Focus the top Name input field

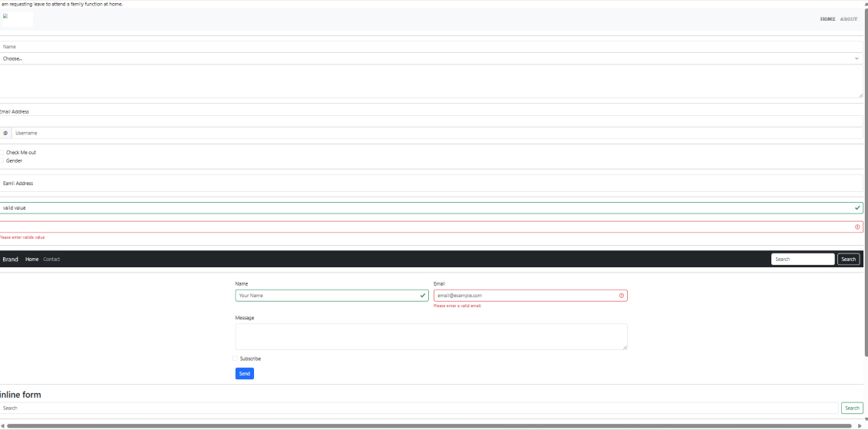point(431,47)
